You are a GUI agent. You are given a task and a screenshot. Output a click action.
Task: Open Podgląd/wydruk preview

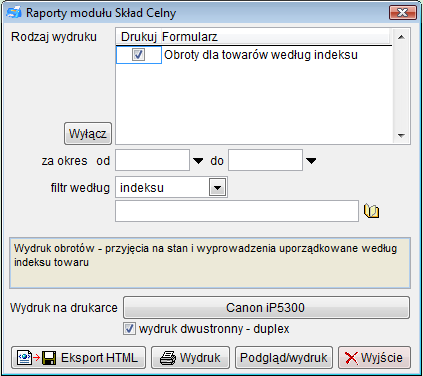(284, 358)
